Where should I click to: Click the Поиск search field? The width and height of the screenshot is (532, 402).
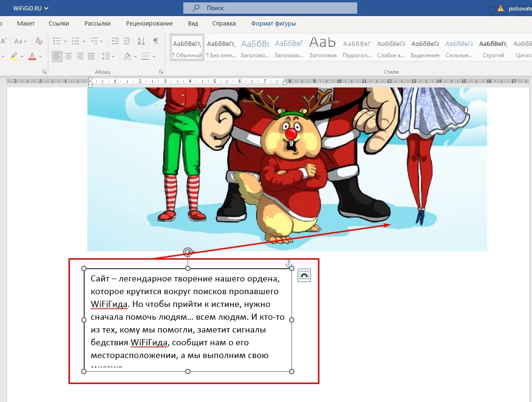point(270,8)
